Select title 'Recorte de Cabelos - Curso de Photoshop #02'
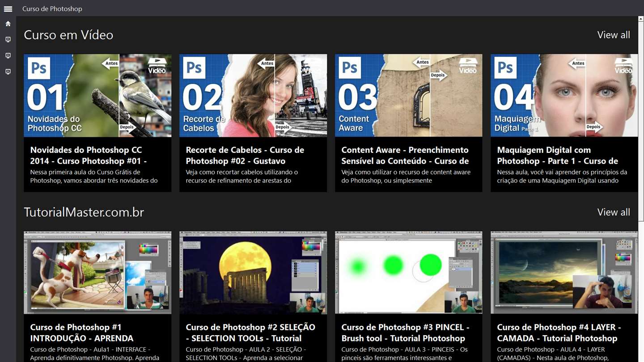Image resolution: width=644 pixels, height=362 pixels. coord(245,156)
